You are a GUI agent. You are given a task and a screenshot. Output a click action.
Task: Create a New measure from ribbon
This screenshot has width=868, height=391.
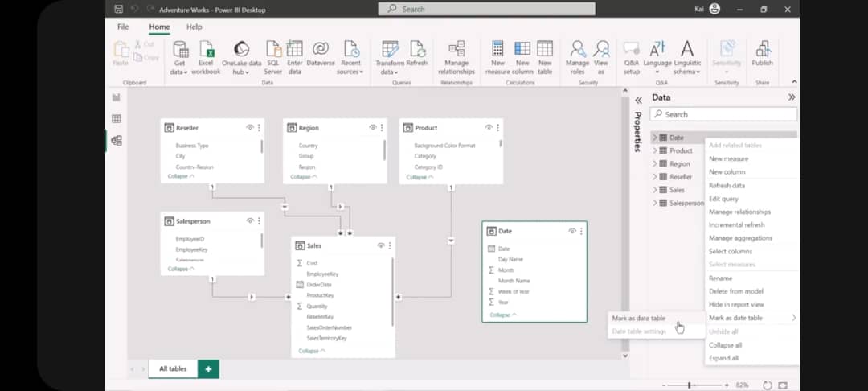click(497, 58)
